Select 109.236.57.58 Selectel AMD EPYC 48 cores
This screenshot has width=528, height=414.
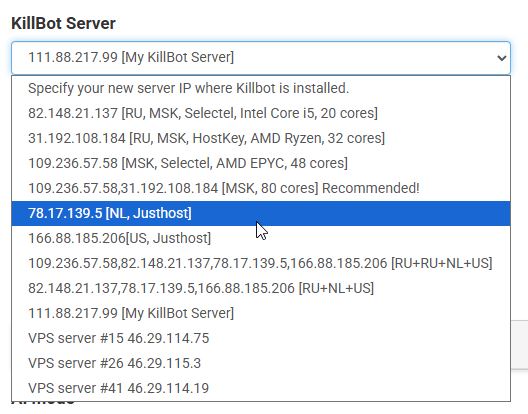click(261, 163)
